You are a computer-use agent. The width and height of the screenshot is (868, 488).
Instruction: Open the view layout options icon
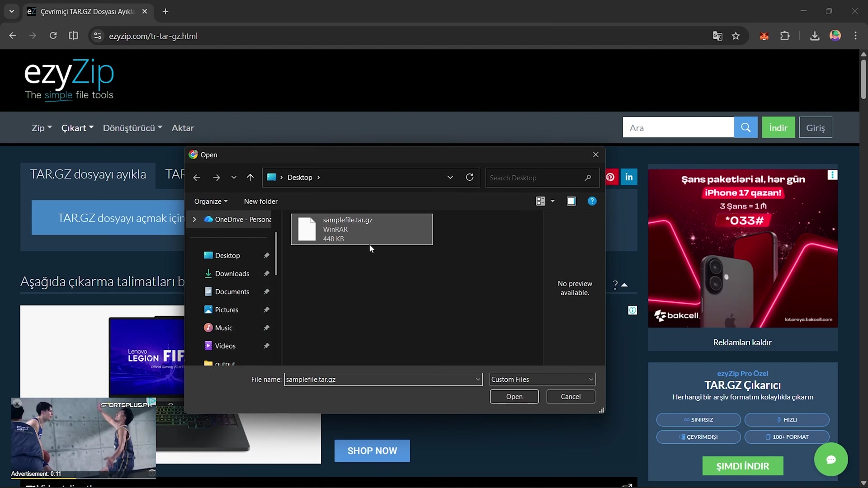[541, 201]
